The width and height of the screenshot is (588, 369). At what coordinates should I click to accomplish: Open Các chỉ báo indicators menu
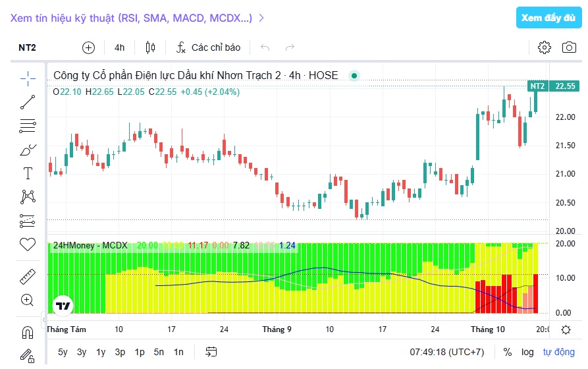[208, 47]
